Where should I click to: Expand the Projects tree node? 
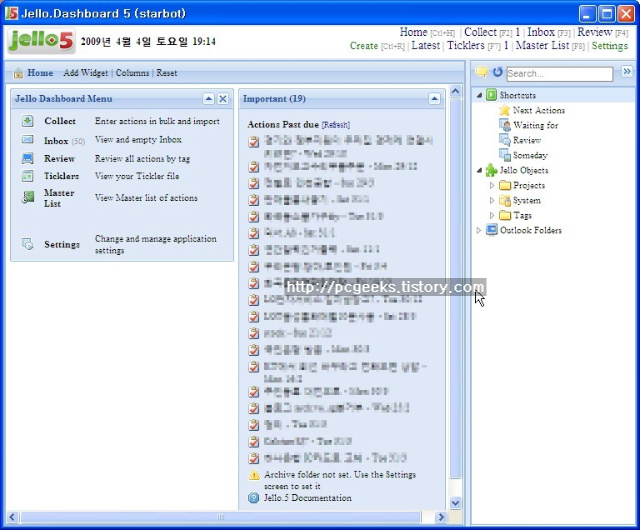click(492, 185)
